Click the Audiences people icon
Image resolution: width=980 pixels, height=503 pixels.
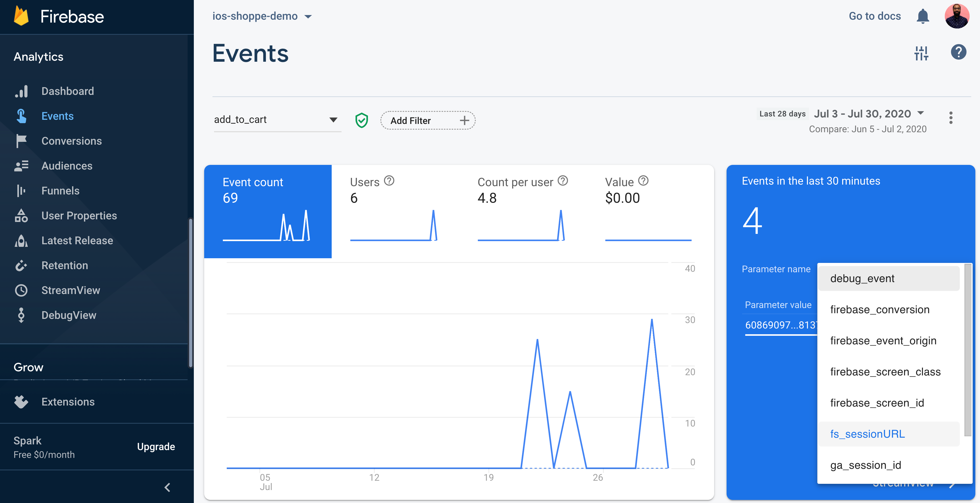[21, 166]
